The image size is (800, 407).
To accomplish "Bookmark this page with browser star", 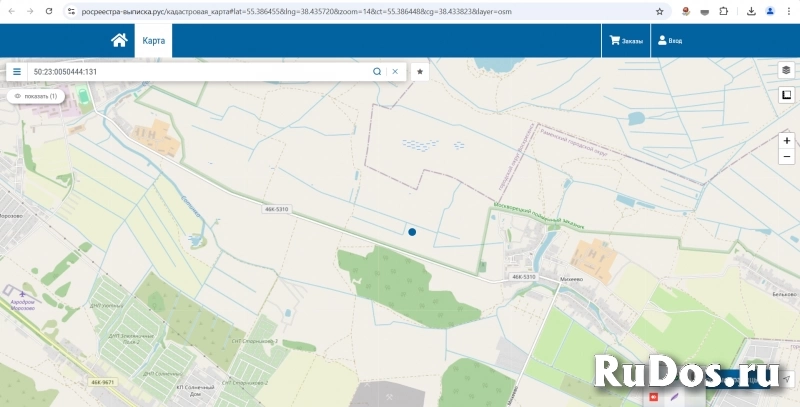I will tap(659, 11).
